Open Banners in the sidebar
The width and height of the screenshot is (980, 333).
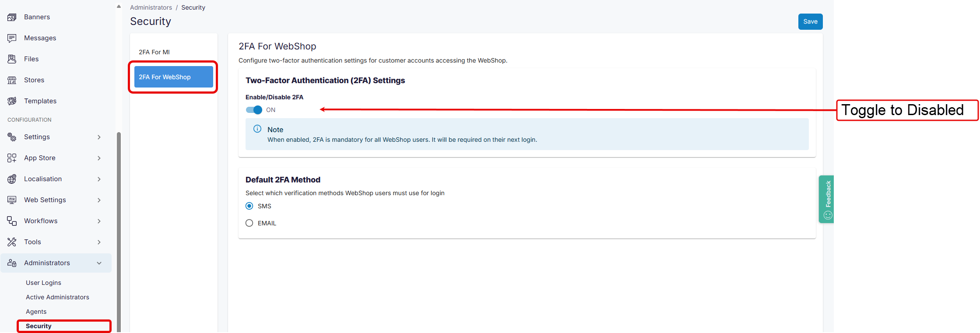coord(37,17)
